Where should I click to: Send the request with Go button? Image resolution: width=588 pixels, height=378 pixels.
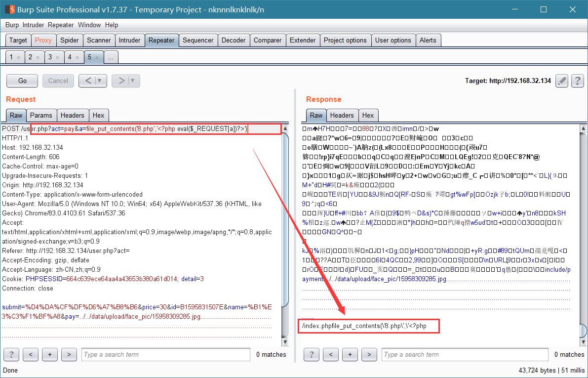click(22, 81)
